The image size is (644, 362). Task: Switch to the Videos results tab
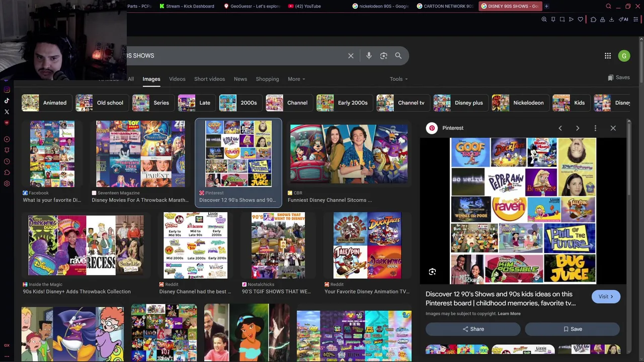click(x=177, y=79)
